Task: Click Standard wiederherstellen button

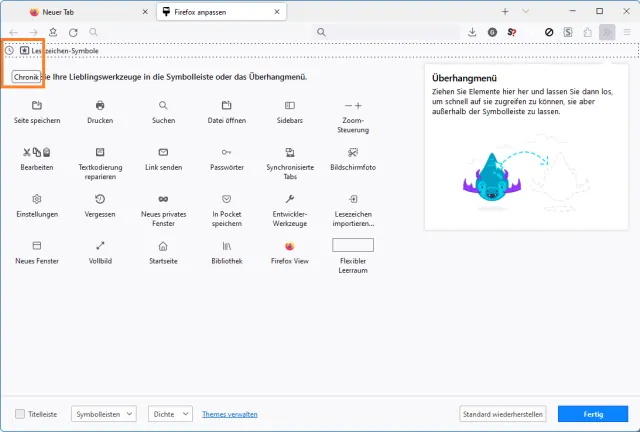Action: 503,414
